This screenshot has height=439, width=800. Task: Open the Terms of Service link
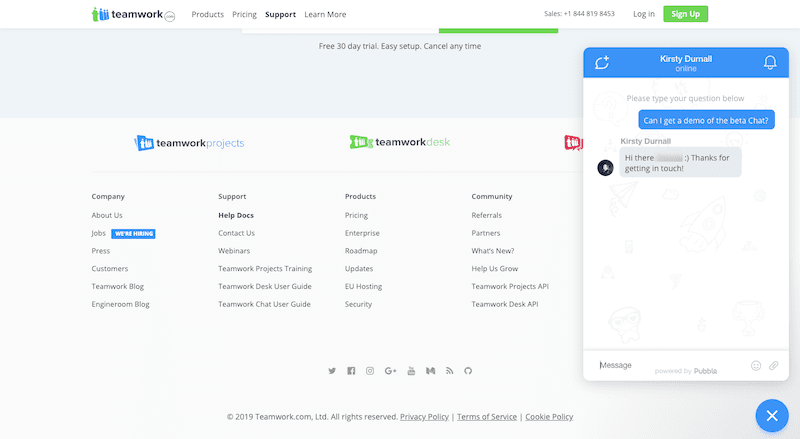click(487, 417)
